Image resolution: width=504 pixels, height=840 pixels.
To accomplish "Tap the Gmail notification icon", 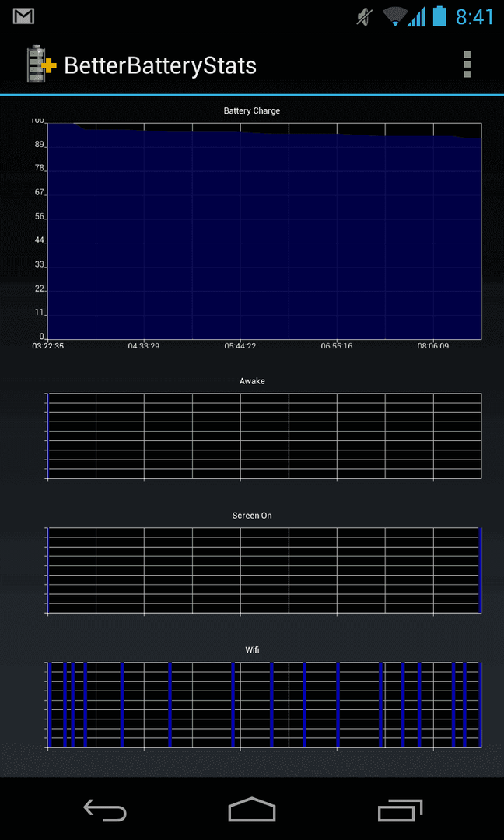I will [x=23, y=16].
